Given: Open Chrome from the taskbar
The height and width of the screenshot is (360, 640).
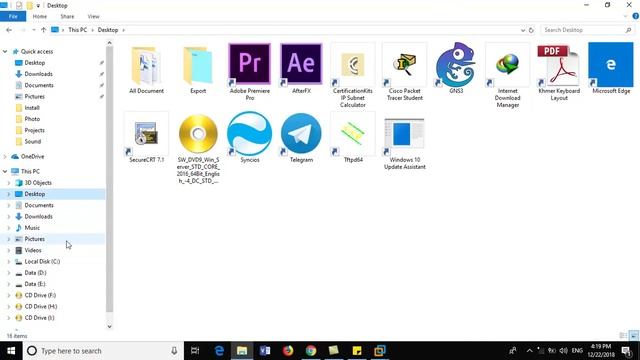Looking at the screenshot, I should pos(311,351).
